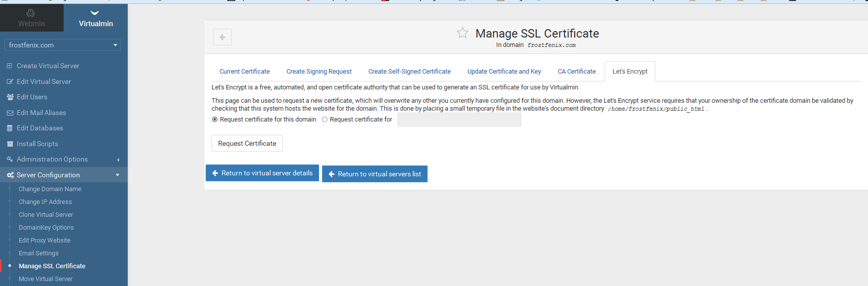Switch to Current Certificate tab

(x=245, y=72)
